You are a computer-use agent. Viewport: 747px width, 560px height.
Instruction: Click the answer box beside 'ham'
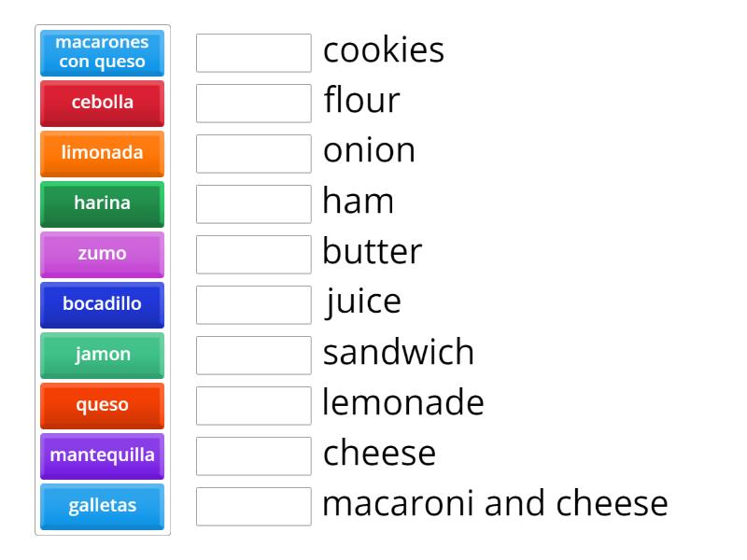click(x=253, y=204)
